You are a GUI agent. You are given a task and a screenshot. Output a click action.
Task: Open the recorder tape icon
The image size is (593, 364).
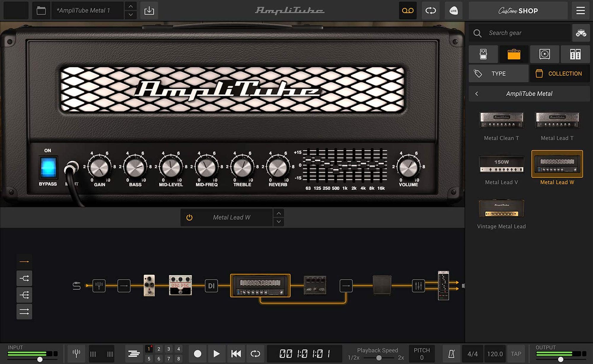point(408,11)
